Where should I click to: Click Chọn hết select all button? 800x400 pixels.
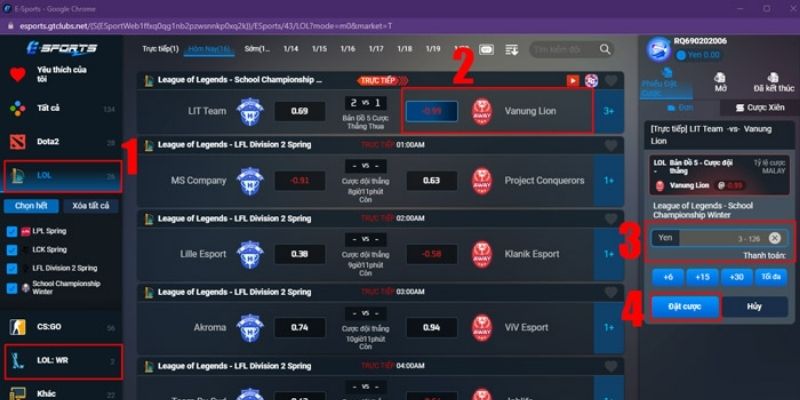pyautogui.click(x=31, y=206)
